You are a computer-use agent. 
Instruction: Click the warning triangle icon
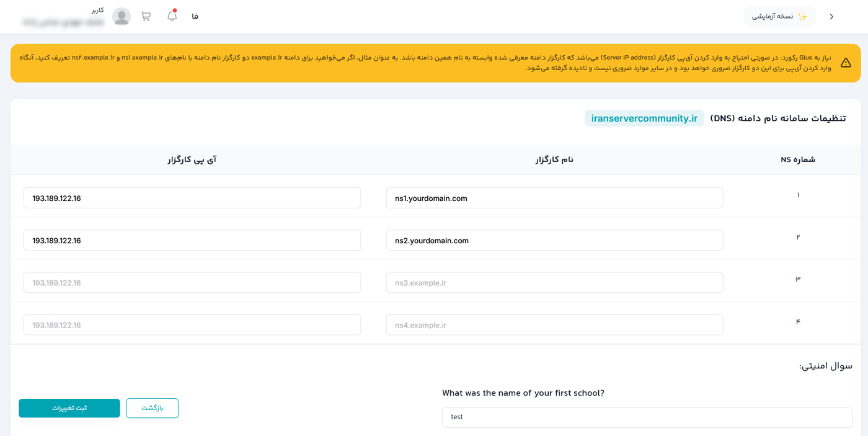coord(845,63)
